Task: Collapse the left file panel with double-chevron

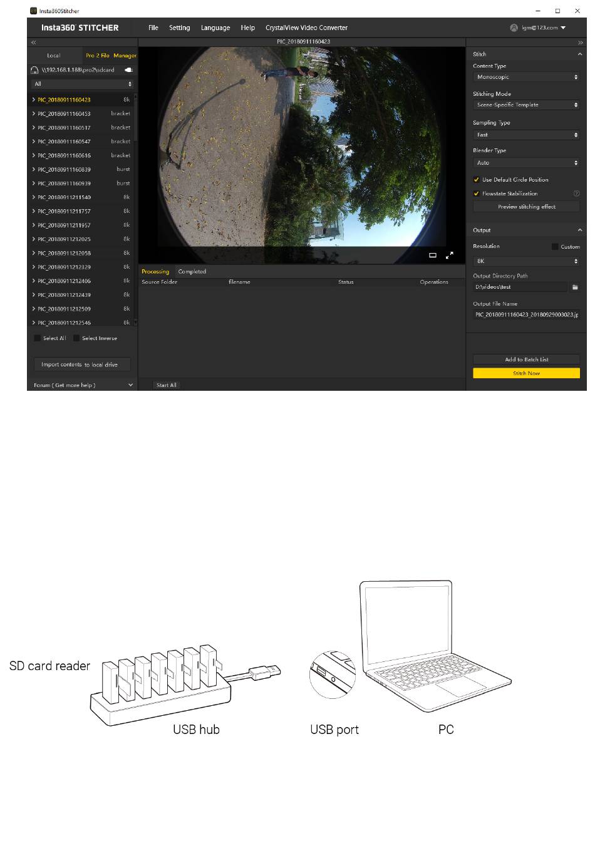Action: coord(34,43)
